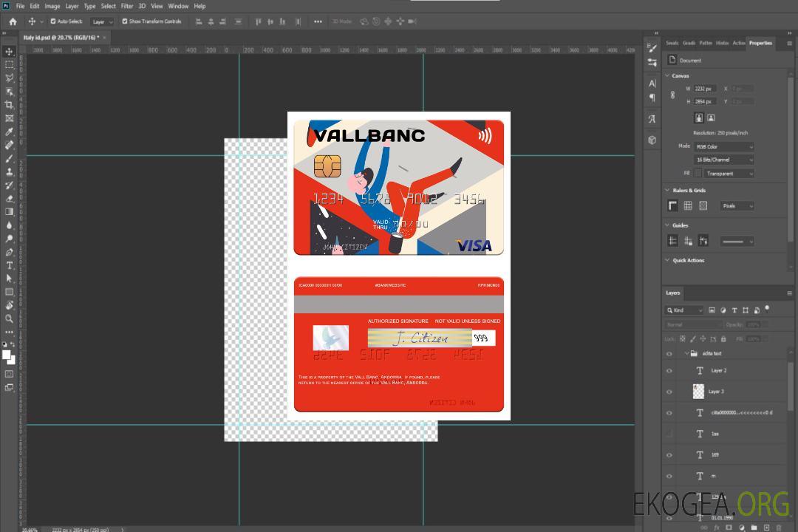Select the Crop tool
The image size is (798, 532).
[x=10, y=105]
